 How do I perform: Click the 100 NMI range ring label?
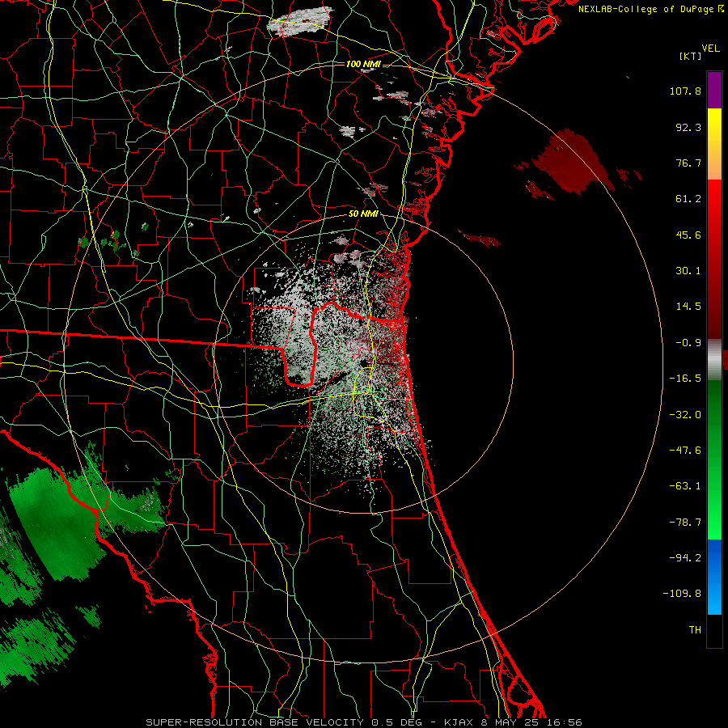(363, 64)
